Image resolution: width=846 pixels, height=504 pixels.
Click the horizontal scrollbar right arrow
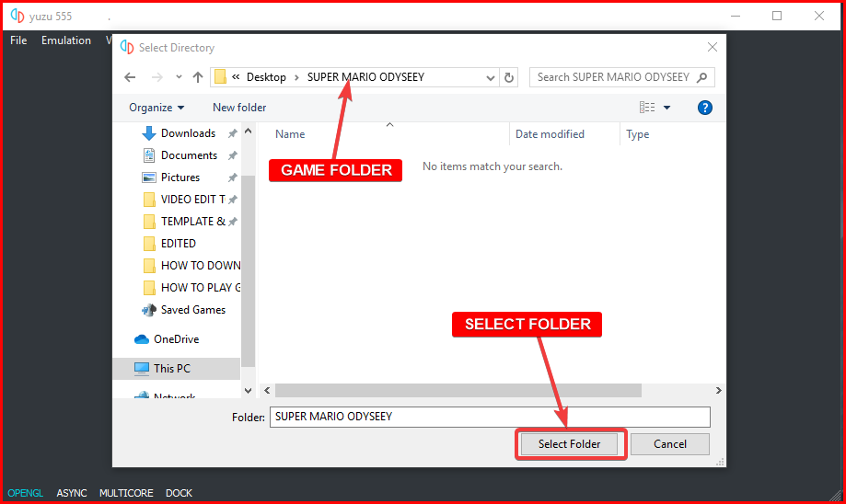point(718,390)
